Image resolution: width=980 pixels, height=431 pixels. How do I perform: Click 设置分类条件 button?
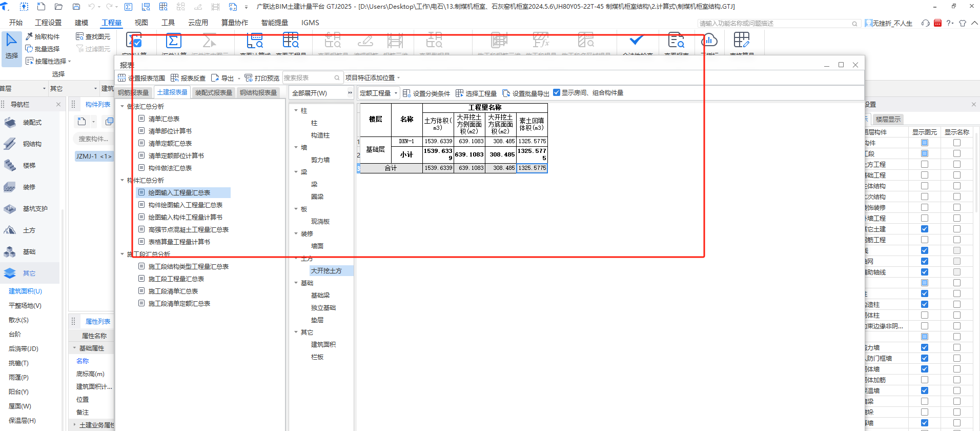(x=426, y=93)
